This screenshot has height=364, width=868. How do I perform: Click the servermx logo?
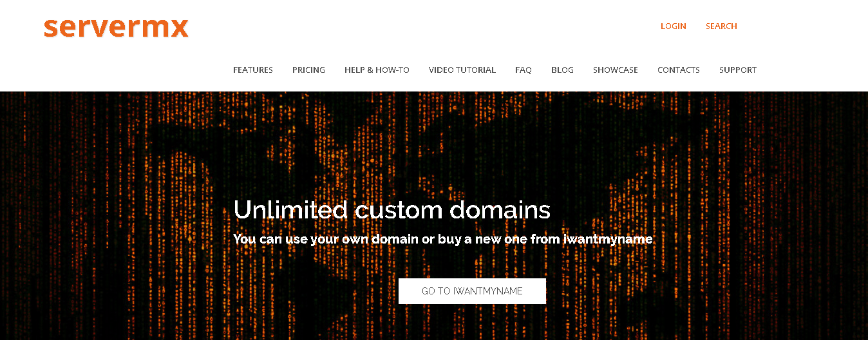[116, 28]
